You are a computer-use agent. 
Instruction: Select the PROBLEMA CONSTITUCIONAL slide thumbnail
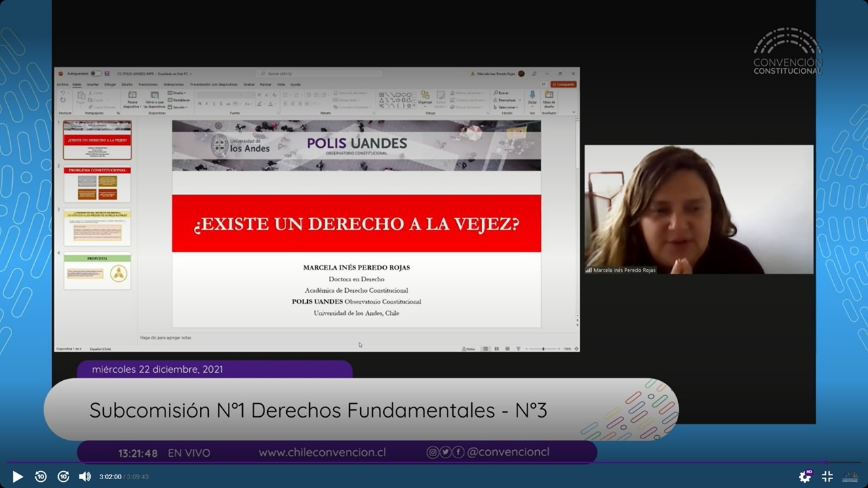[x=97, y=184]
